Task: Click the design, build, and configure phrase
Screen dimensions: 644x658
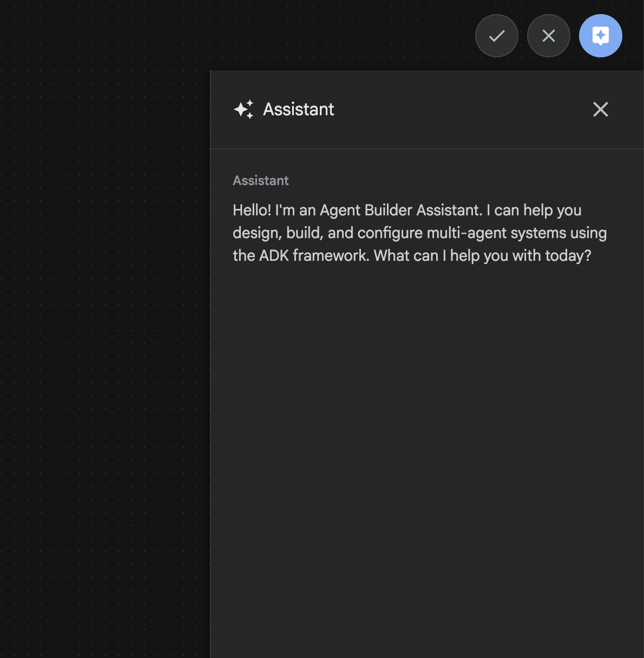Action: click(x=327, y=233)
